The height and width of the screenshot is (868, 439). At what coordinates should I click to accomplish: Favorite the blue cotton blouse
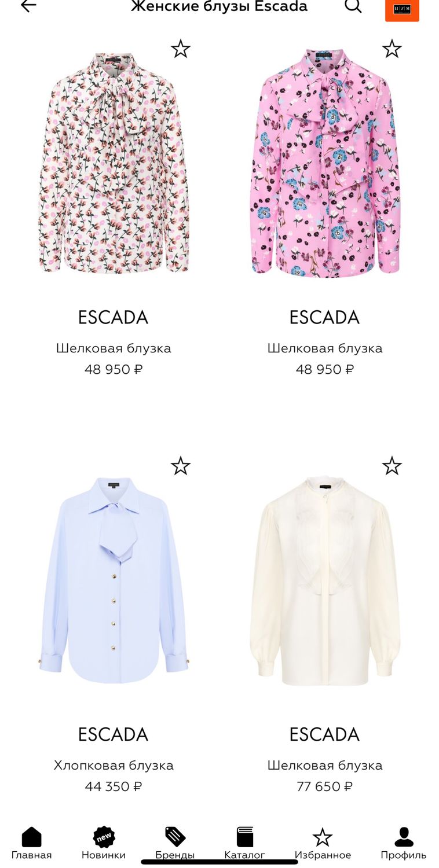[181, 465]
